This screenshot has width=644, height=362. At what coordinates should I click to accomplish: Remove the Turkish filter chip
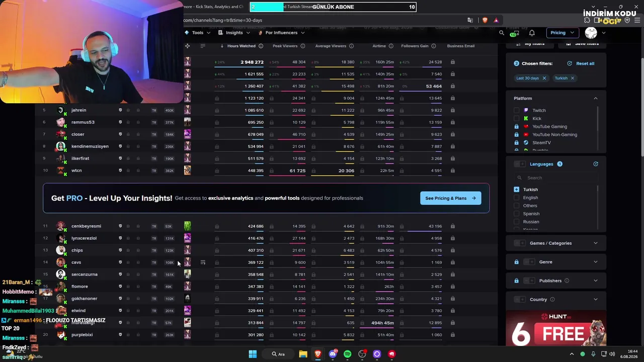pyautogui.click(x=572, y=78)
